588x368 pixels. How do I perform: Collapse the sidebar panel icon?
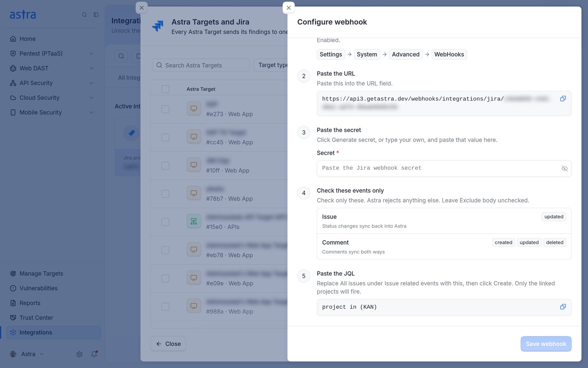point(96,15)
